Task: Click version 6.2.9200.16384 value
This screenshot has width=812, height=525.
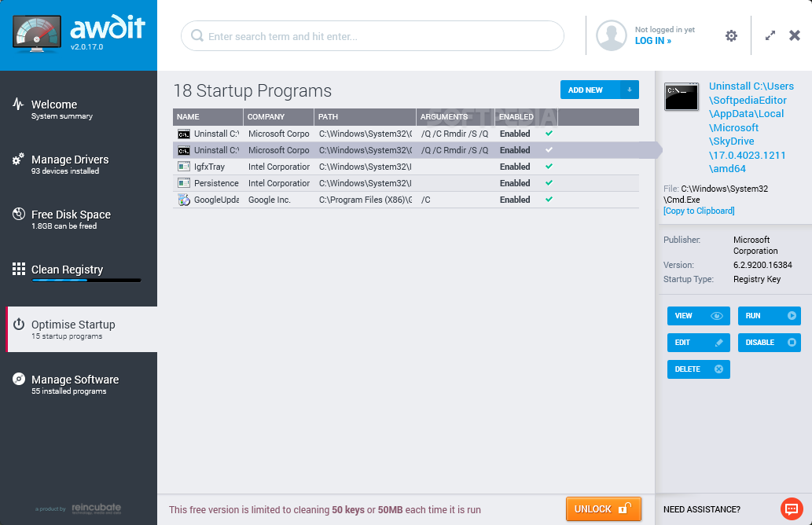Action: [762, 265]
